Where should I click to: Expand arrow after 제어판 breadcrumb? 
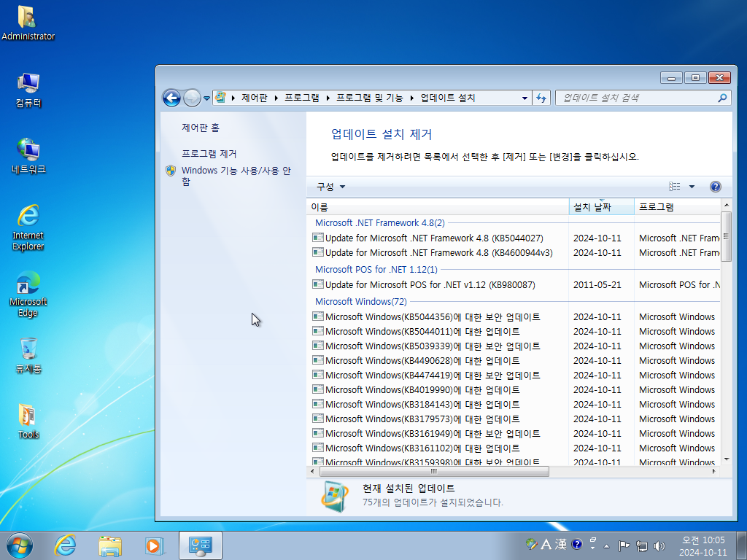pyautogui.click(x=276, y=98)
